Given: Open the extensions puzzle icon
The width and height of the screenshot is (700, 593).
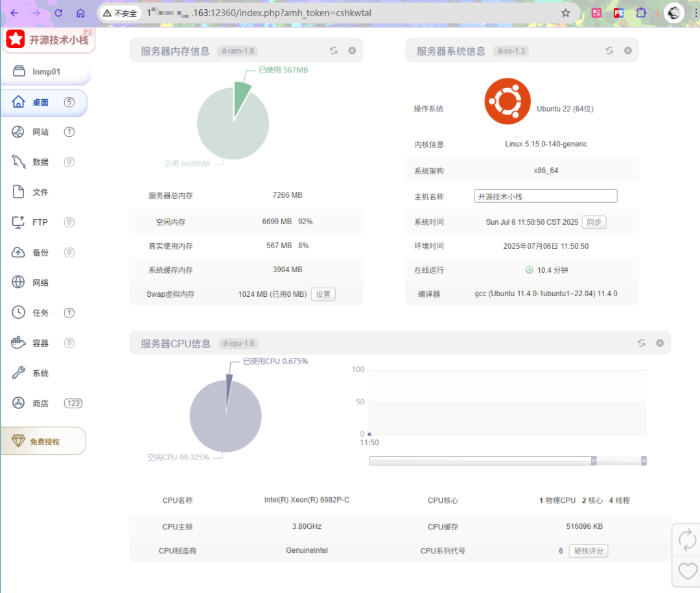Looking at the screenshot, I should [x=641, y=13].
